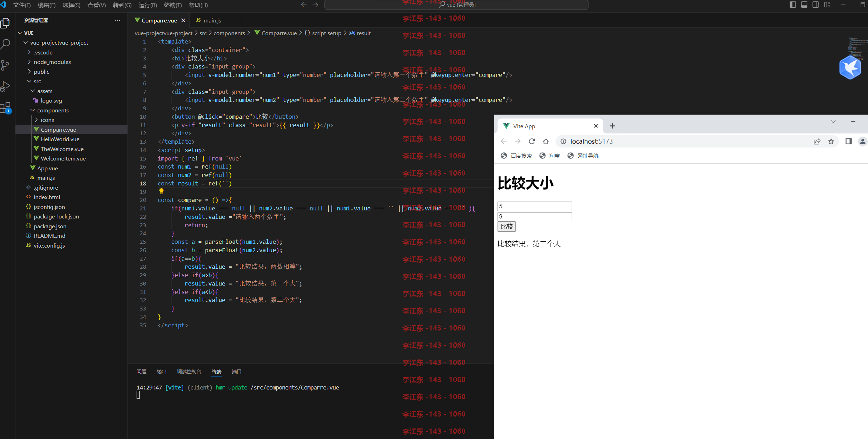Bookmark this page with the star icon

click(831, 141)
